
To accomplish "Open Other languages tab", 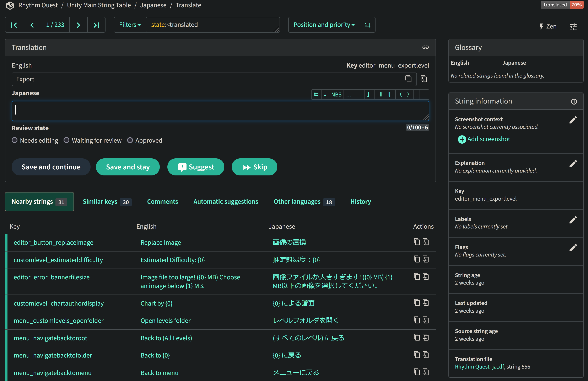I will click(x=304, y=202).
